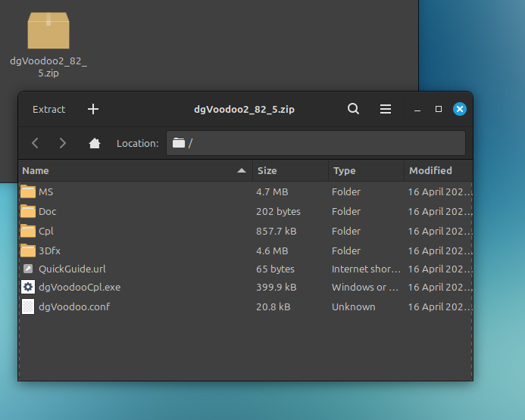This screenshot has width=525, height=420.
Task: Maximize the archive manager window
Action: (x=439, y=109)
